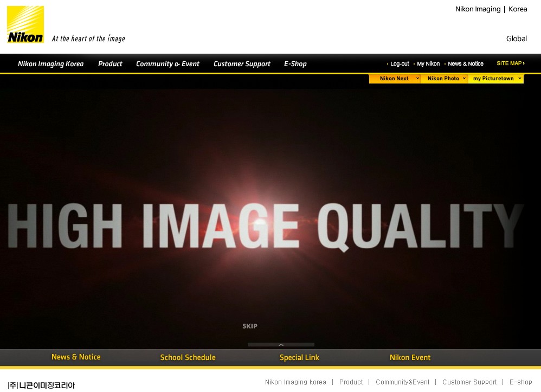Screen dimensions: 541x392
Task: Switch to News & Notice tab
Action: click(76, 357)
